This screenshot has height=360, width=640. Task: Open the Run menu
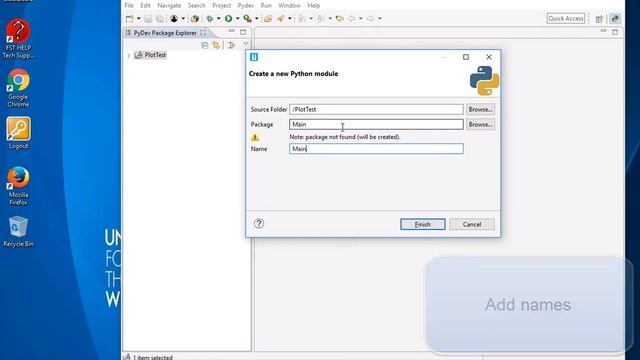pos(266,5)
